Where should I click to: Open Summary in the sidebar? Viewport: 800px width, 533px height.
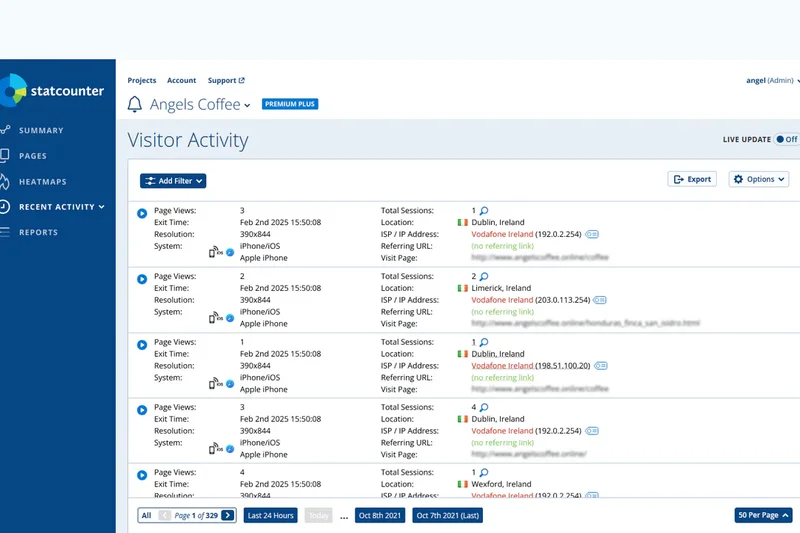point(41,130)
